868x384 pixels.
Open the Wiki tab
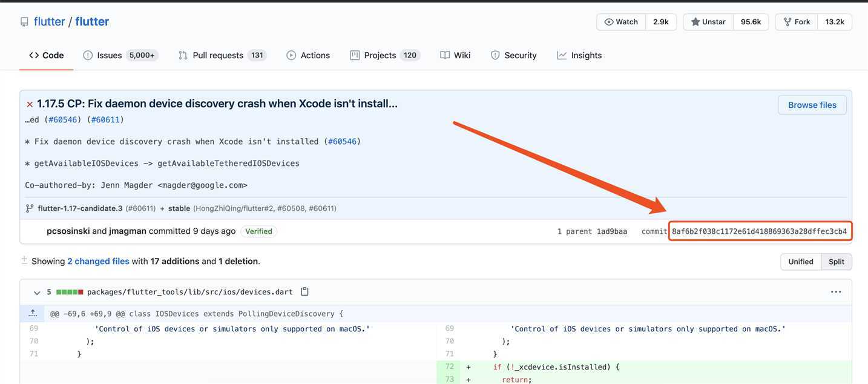point(455,55)
